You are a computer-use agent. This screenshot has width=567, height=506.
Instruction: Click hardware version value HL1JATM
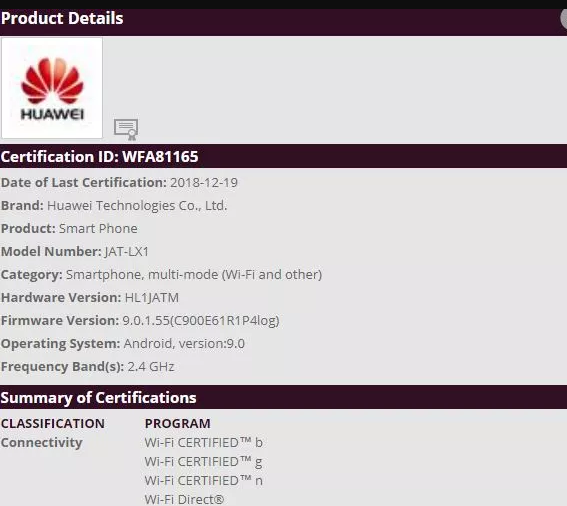click(x=152, y=298)
